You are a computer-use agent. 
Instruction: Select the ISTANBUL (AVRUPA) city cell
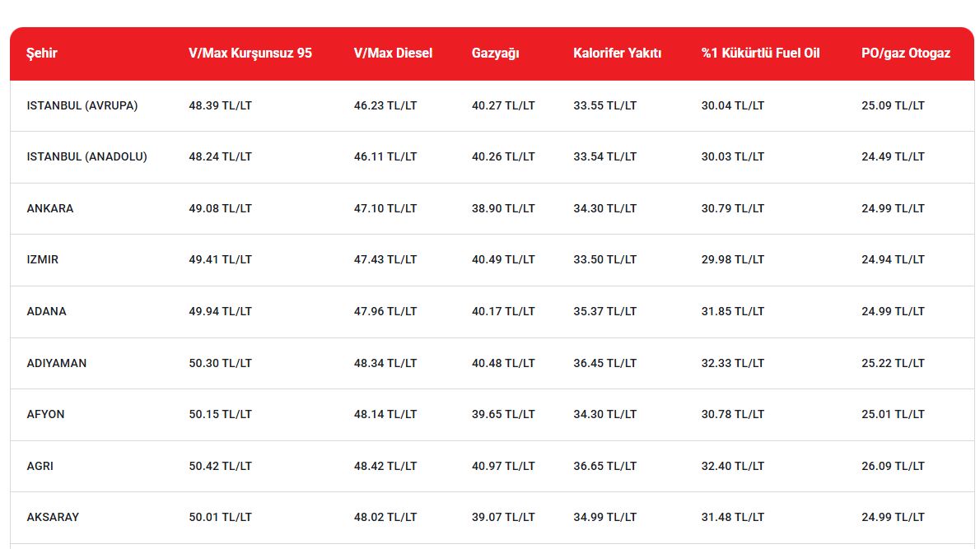coord(82,105)
